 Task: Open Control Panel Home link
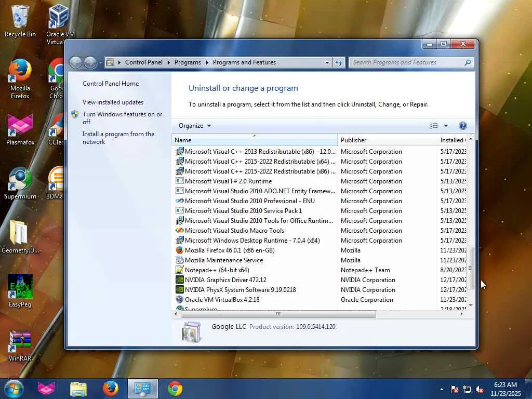(111, 84)
